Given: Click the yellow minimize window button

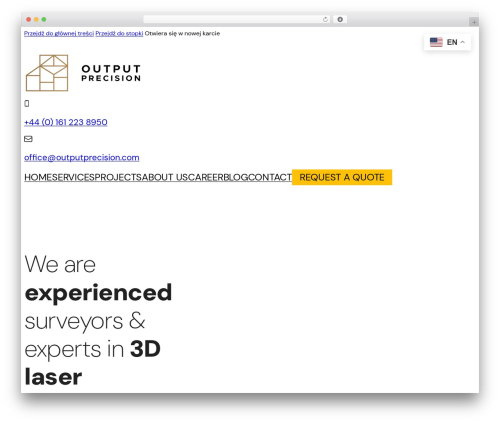Looking at the screenshot, I should click(36, 20).
